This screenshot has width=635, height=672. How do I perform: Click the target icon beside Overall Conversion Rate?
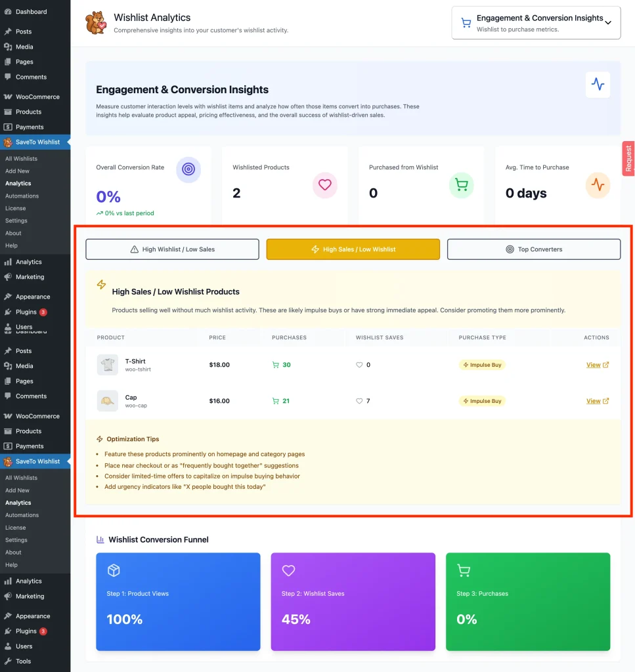point(188,170)
